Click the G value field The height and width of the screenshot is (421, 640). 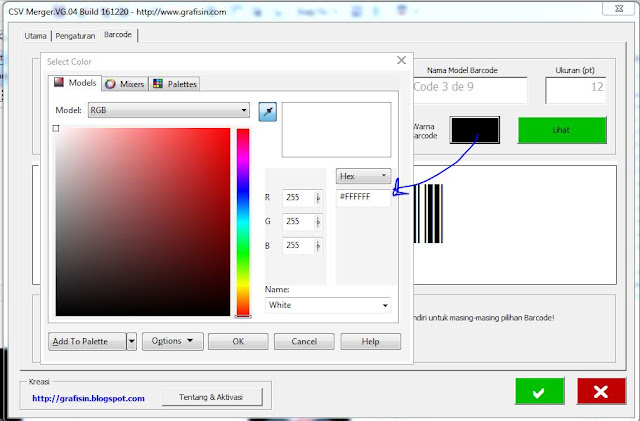coord(298,222)
